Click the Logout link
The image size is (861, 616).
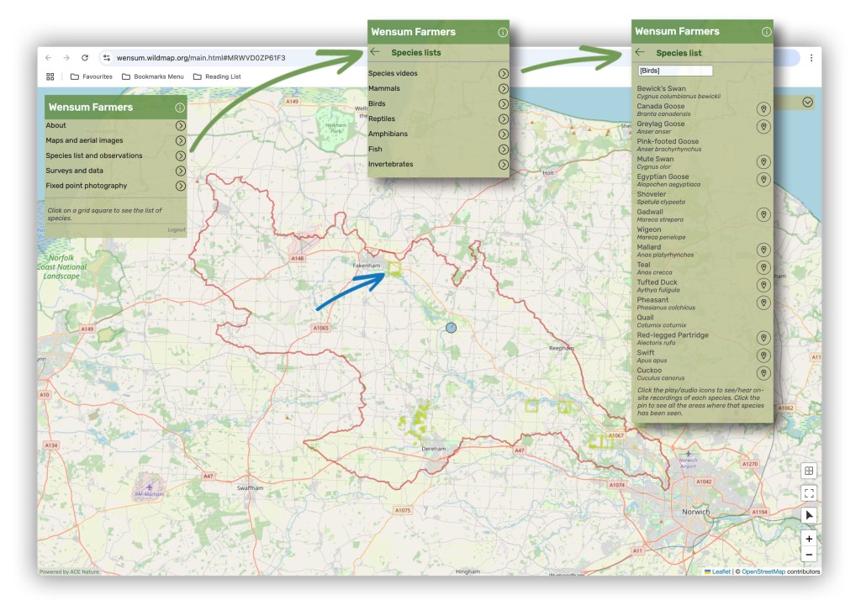(x=176, y=229)
